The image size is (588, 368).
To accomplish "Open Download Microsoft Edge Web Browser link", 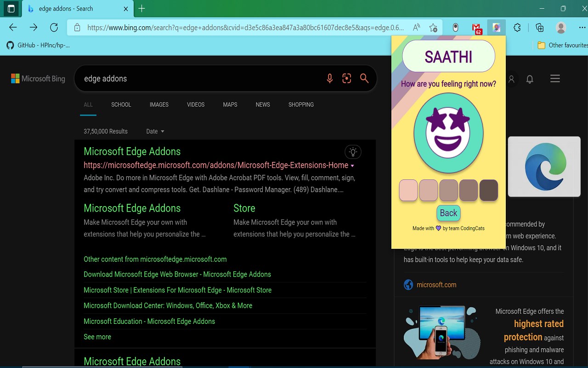I will click(x=177, y=274).
